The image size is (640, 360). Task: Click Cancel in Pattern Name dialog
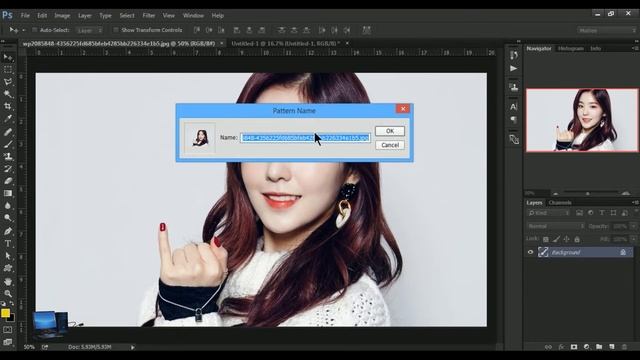[x=390, y=145]
